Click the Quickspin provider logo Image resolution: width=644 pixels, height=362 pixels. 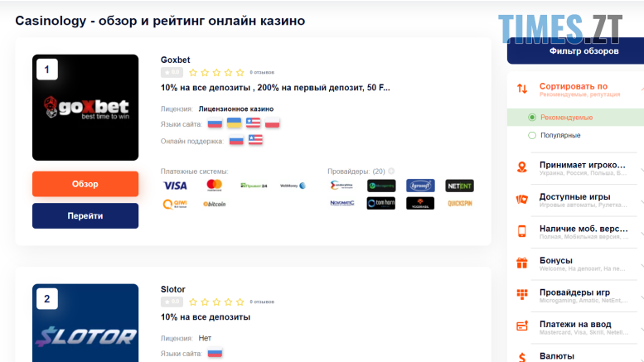point(459,203)
